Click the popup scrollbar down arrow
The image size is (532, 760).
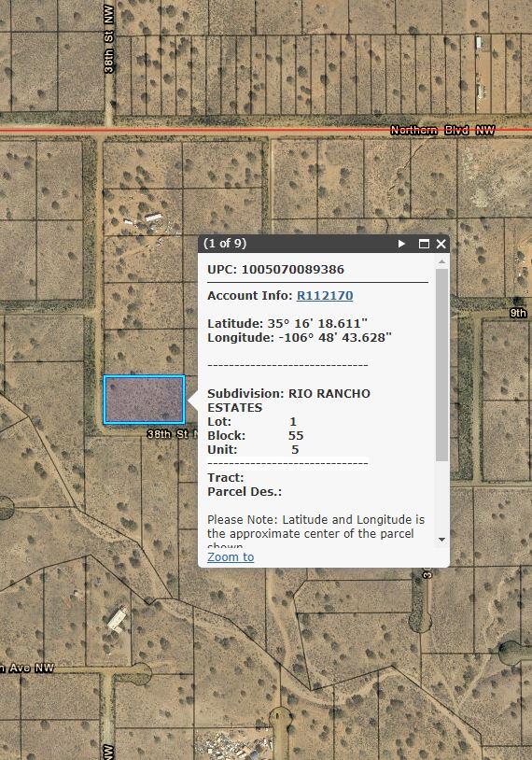coord(441,540)
